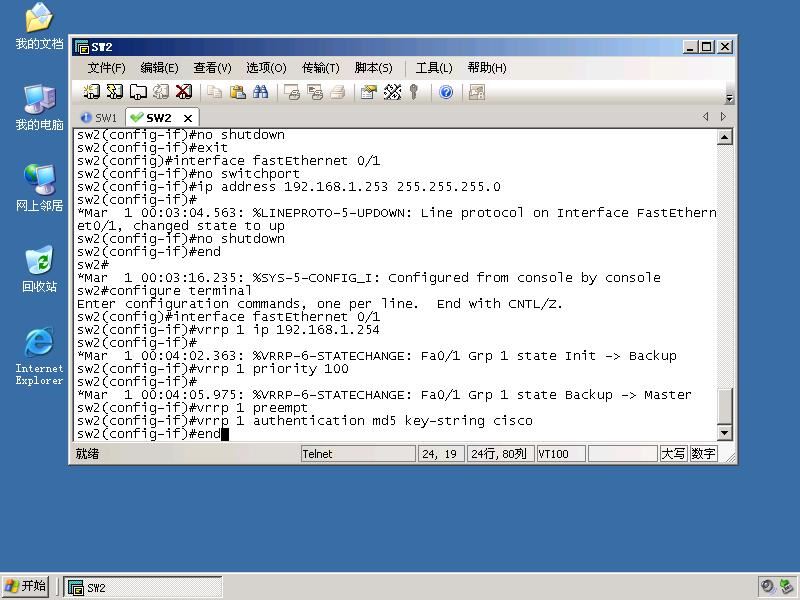Image resolution: width=800 pixels, height=600 pixels.
Task: Open the 传输(T) menu
Action: (320, 68)
